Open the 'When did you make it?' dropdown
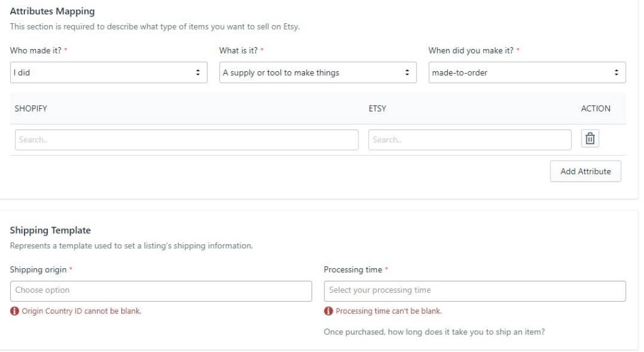644x352 pixels. [527, 72]
